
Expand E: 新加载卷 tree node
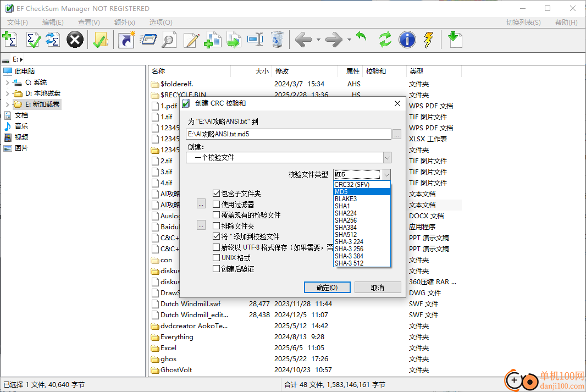[x=8, y=104]
